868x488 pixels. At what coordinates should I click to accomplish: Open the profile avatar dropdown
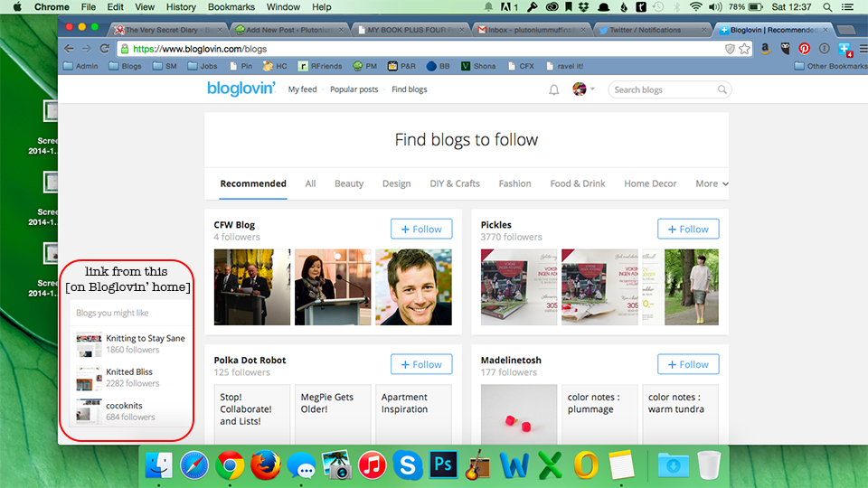click(583, 89)
